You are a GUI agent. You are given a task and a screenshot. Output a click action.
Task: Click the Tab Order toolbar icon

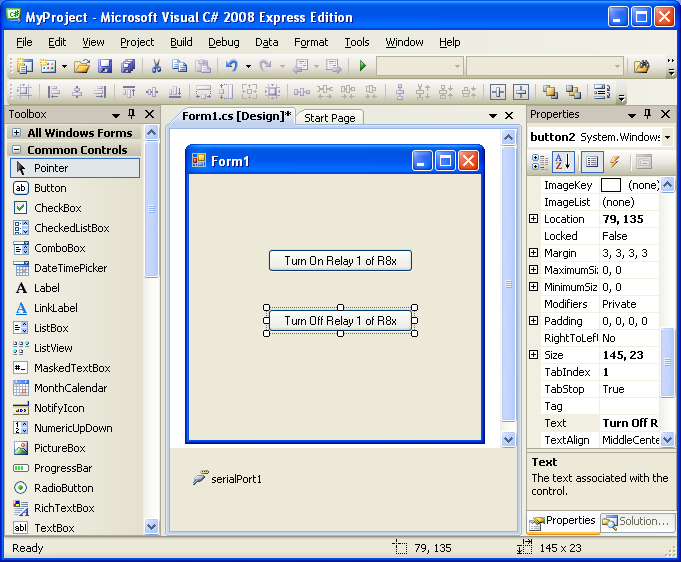point(602,92)
